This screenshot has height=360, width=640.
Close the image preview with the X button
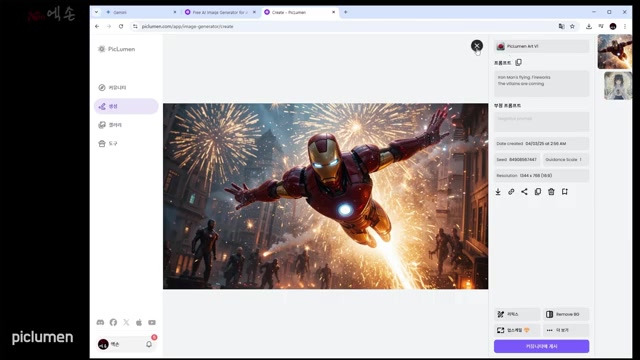point(476,45)
